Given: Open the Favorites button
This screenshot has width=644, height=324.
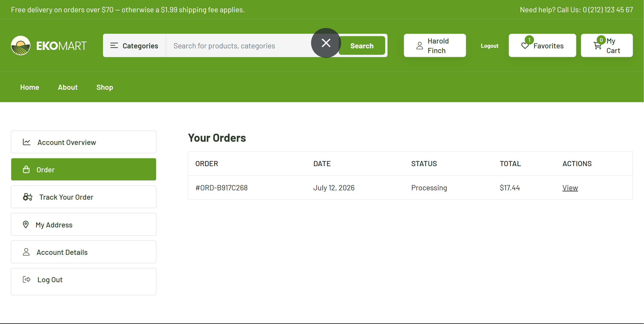Looking at the screenshot, I should (542, 45).
